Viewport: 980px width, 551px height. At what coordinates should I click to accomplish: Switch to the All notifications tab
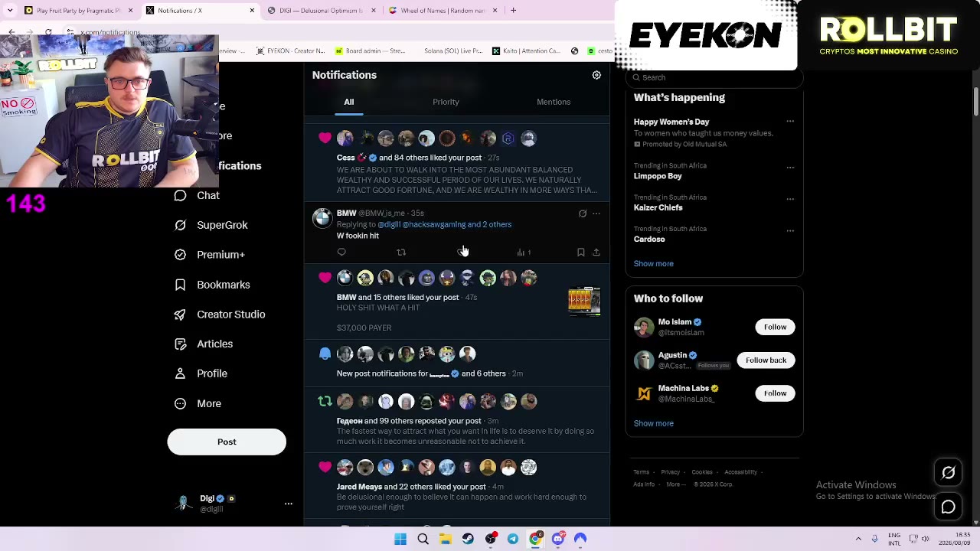tap(348, 102)
